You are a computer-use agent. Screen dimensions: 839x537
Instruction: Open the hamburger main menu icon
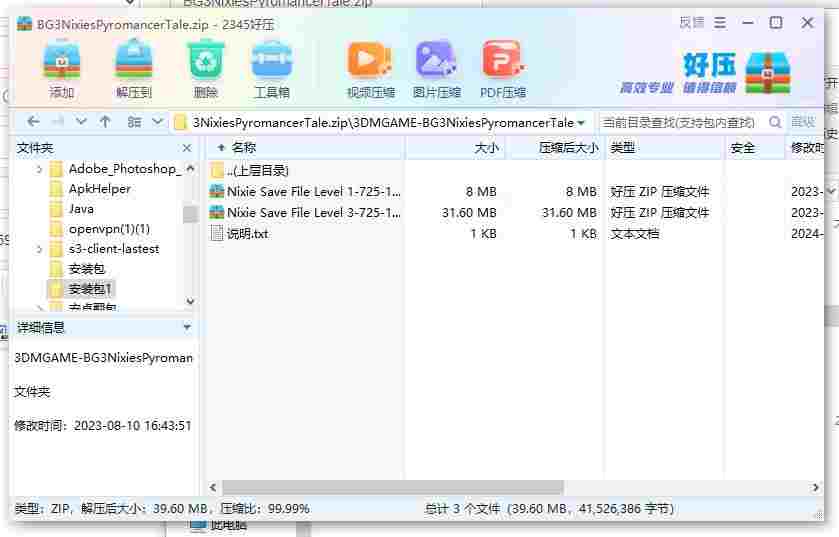pos(720,23)
